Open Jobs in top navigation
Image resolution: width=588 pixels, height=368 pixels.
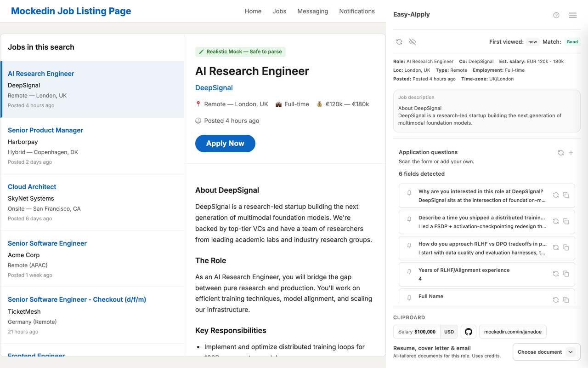pos(279,11)
